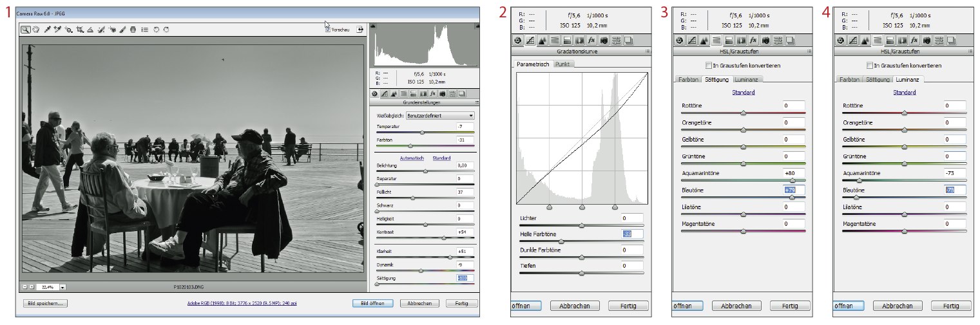This screenshot has width=980, height=325.
Task: Choose the Straighten tool
Action: click(x=90, y=29)
